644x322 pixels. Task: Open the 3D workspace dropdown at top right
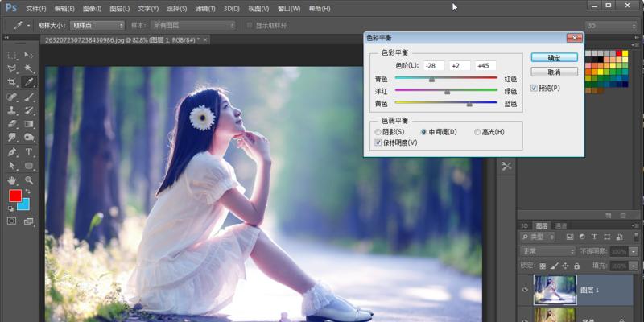point(611,26)
